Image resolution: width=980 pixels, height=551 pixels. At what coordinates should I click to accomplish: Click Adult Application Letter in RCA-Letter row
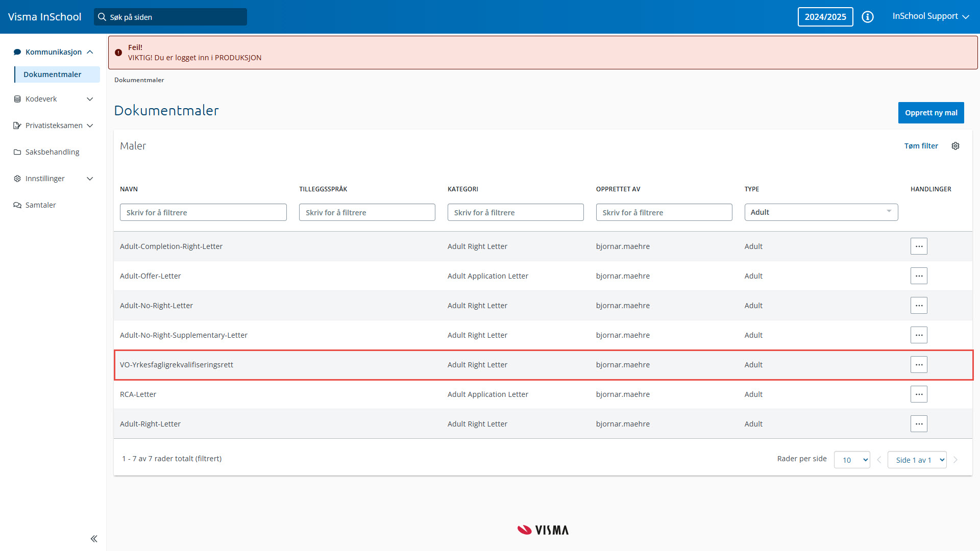point(488,394)
